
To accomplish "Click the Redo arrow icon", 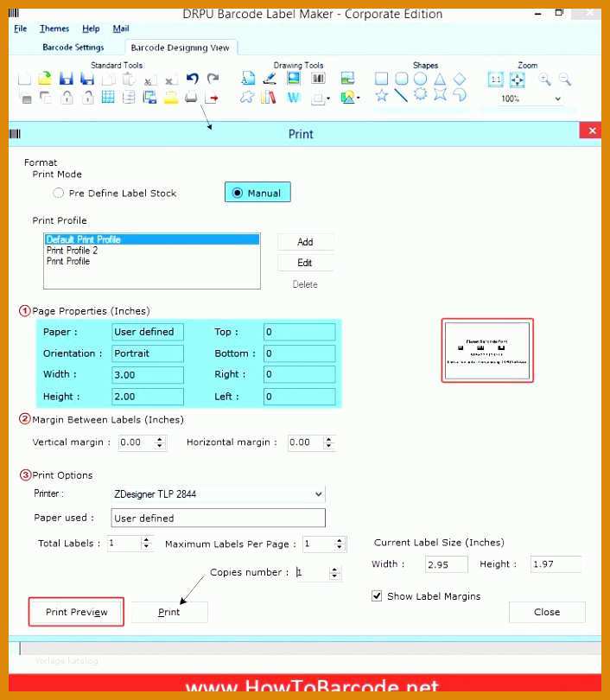I will (213, 79).
